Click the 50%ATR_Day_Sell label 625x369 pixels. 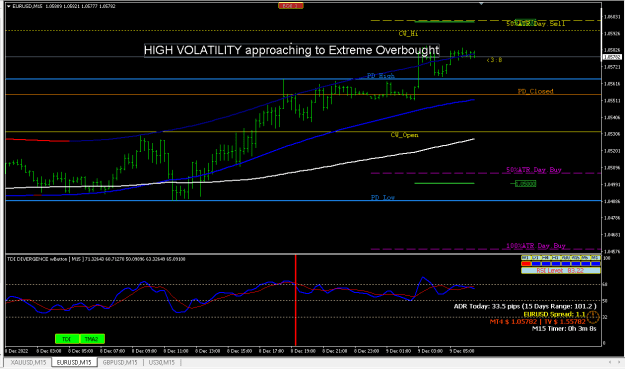536,24
